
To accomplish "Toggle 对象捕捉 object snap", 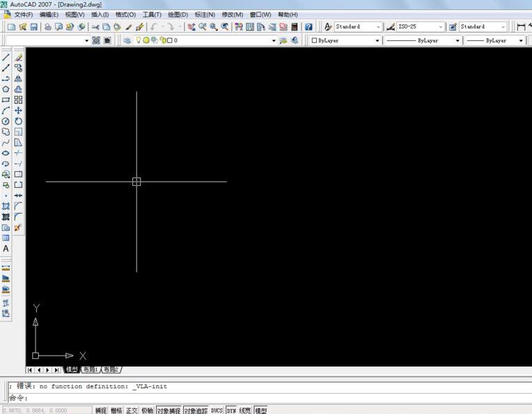I will pos(169,411).
